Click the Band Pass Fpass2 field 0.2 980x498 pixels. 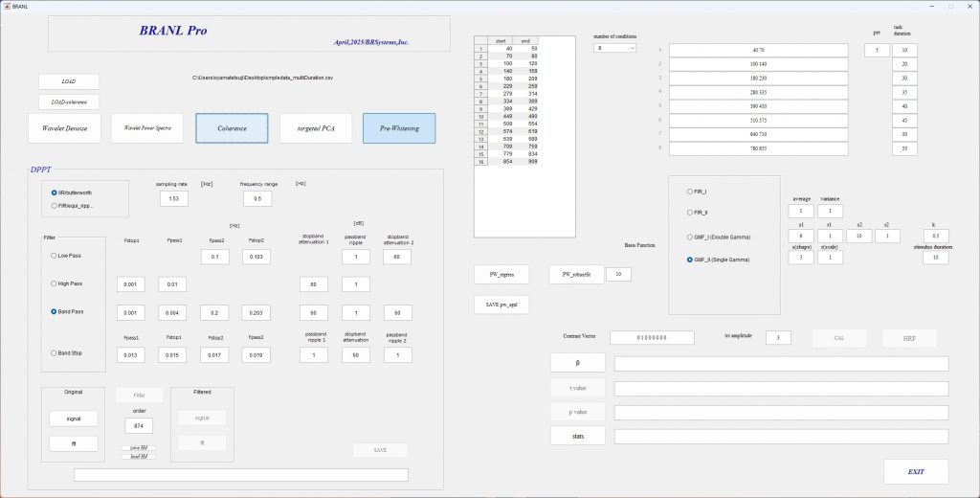tap(214, 313)
